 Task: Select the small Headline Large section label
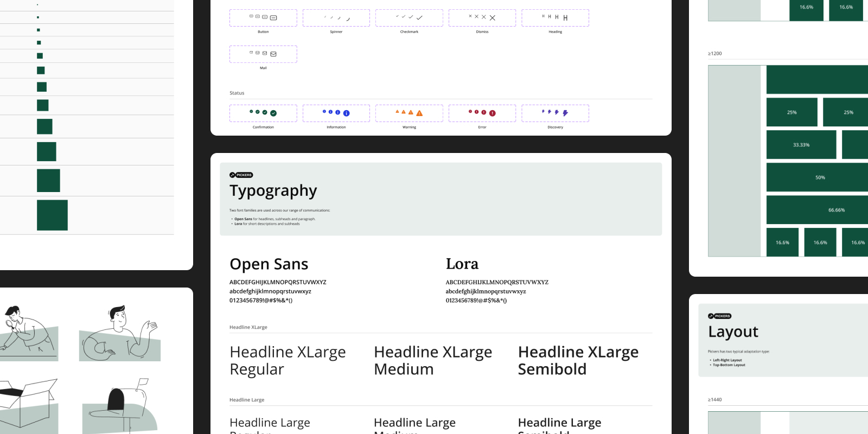click(247, 400)
